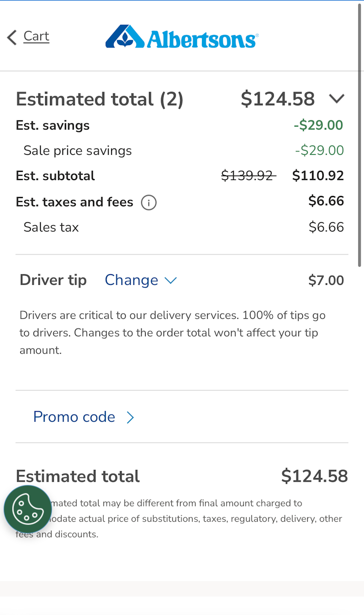Go back via the Cart link
The height and width of the screenshot is (615, 364).
click(x=36, y=36)
